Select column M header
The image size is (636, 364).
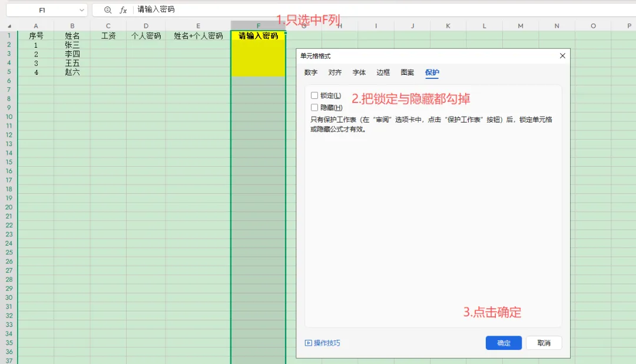tap(521, 26)
